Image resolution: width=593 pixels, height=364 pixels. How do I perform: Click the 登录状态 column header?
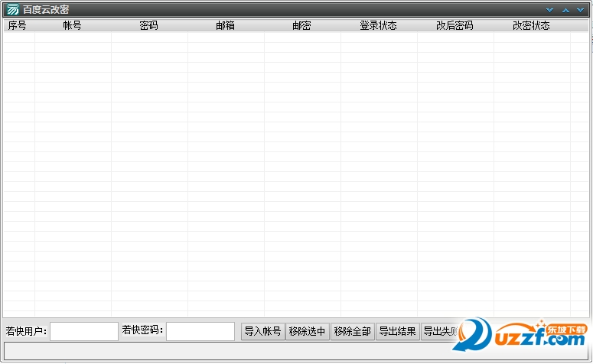[x=379, y=25]
